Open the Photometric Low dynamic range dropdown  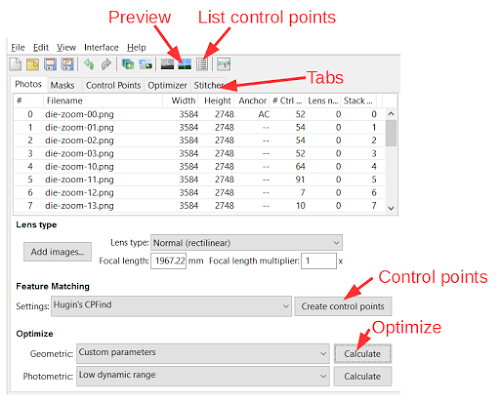point(203,376)
